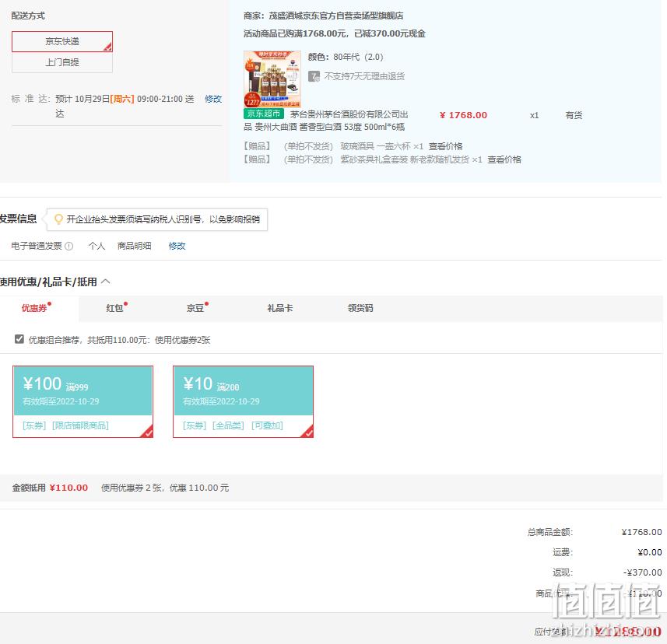Switch to the 红包 tab
This screenshot has width=667, height=644.
pos(115,308)
